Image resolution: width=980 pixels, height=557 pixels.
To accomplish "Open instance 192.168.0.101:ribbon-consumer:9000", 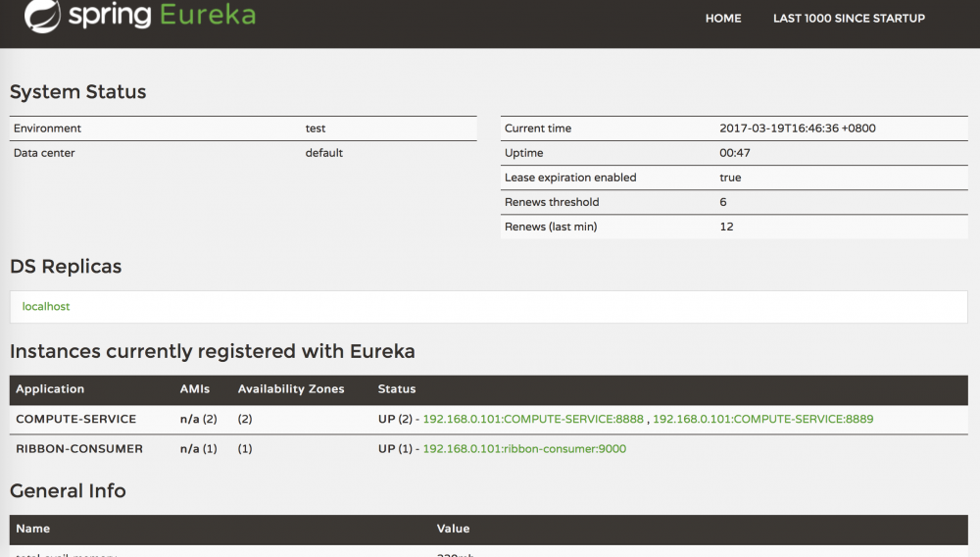I will click(524, 449).
